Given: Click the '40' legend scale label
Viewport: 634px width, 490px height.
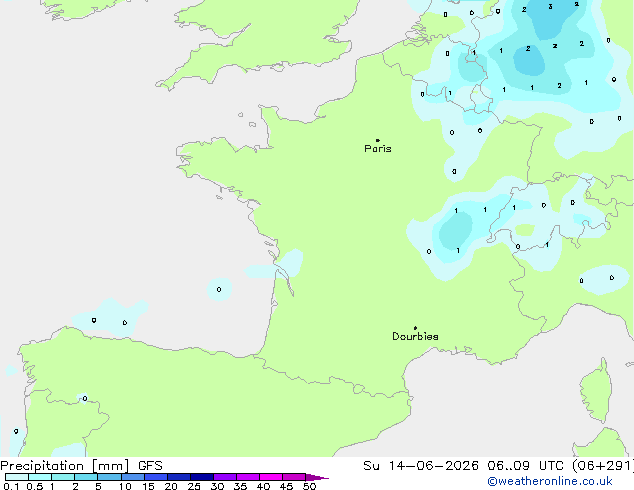Looking at the screenshot, I should coord(263,486).
